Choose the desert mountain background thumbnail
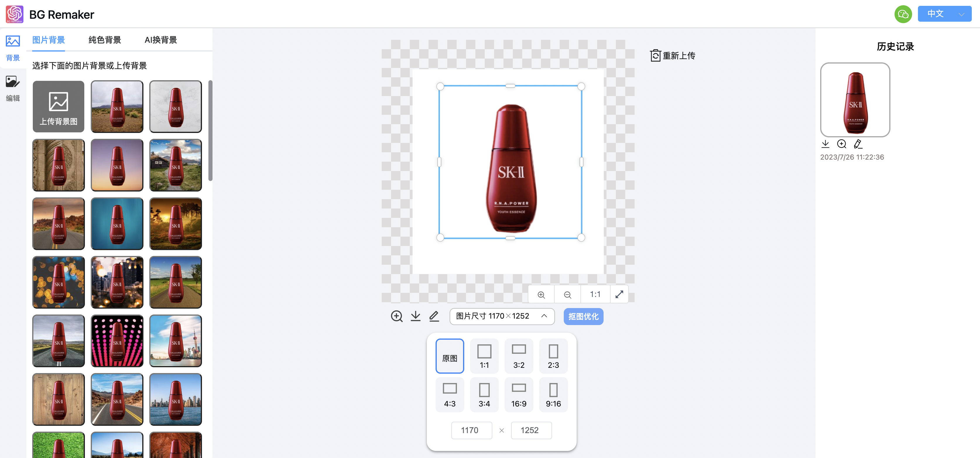 click(117, 107)
